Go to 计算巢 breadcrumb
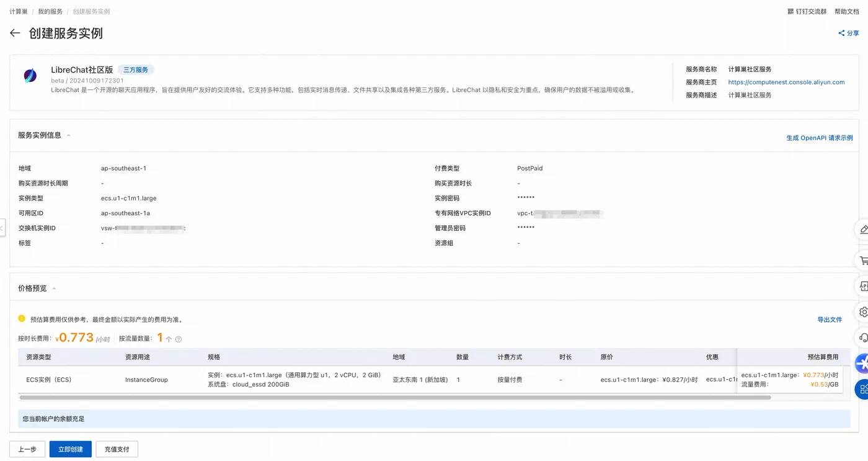The width and height of the screenshot is (868, 461). 19,12
